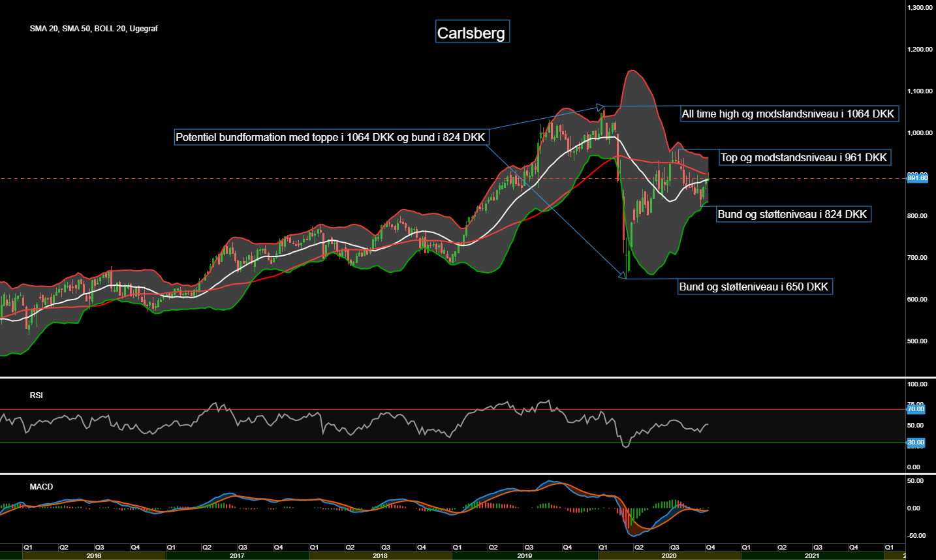Click the 1,300.00 price axis label
Image resolution: width=936 pixels, height=560 pixels.
920,8
